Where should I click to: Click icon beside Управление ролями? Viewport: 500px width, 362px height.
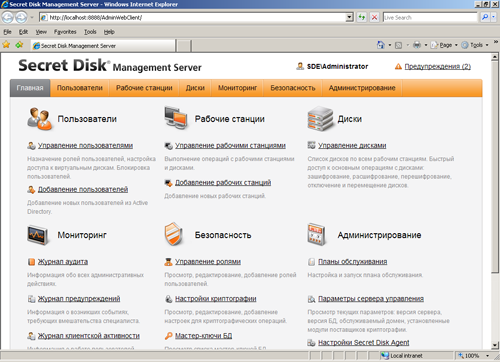click(x=168, y=262)
